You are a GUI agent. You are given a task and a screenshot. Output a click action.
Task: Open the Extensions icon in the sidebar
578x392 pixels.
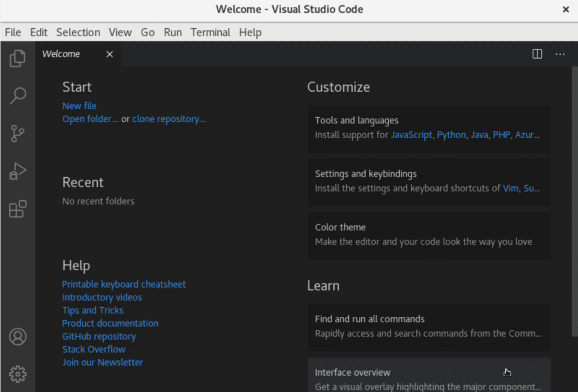tap(17, 209)
